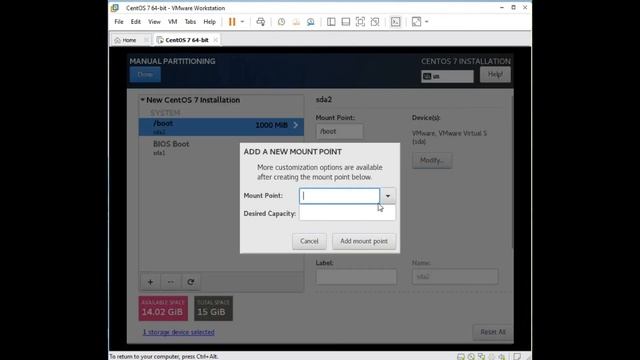Open the File menu

(x=119, y=22)
